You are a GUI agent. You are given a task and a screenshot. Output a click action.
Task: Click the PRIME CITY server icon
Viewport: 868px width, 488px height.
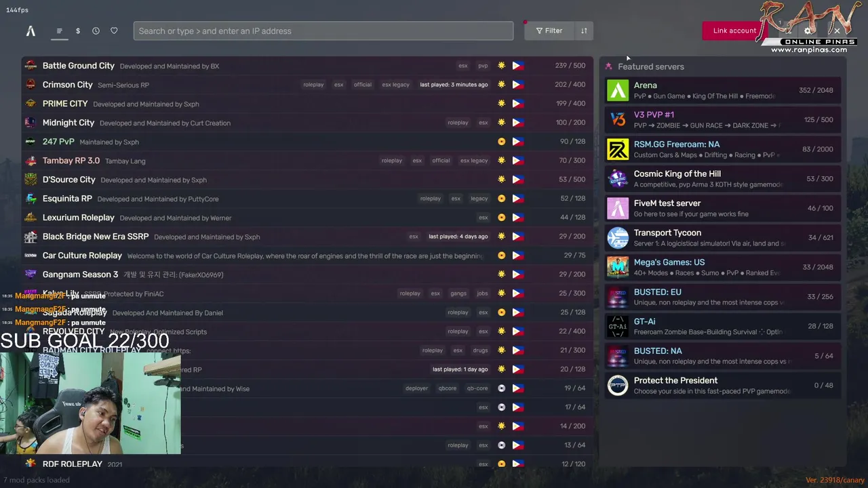tap(31, 104)
